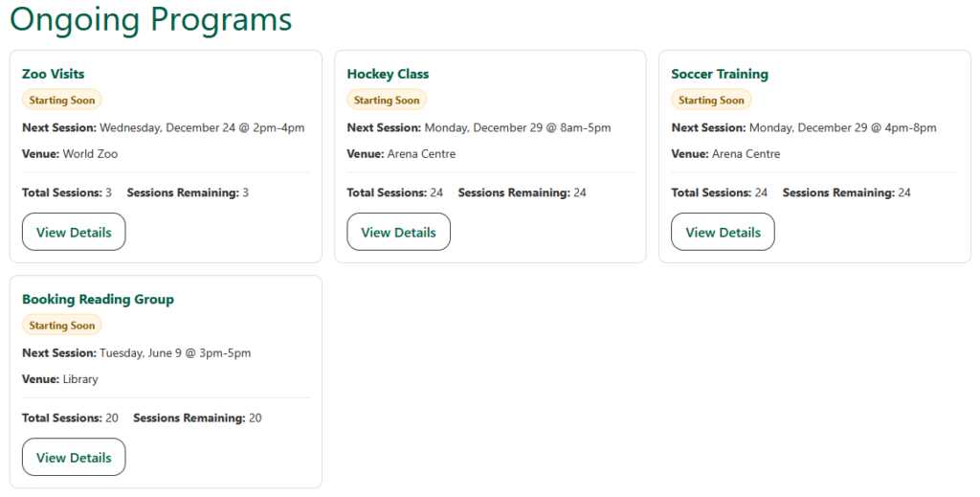Click Soccer Training's Arena Centre venue
980x497 pixels.
[x=746, y=154]
